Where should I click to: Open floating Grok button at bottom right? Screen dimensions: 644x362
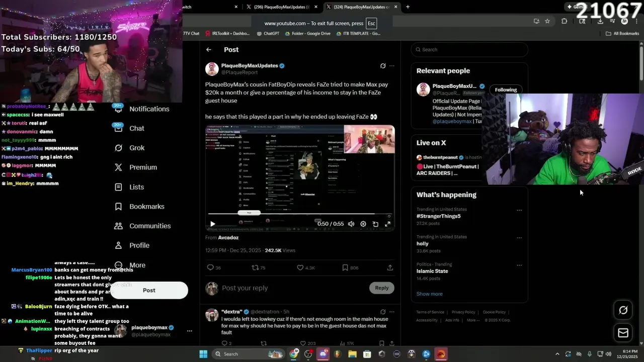[623, 310]
